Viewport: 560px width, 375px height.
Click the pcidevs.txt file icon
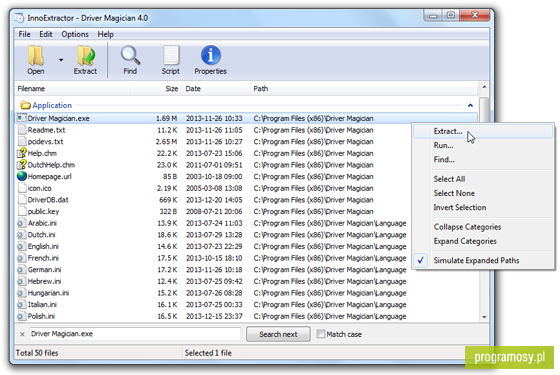pos(22,141)
